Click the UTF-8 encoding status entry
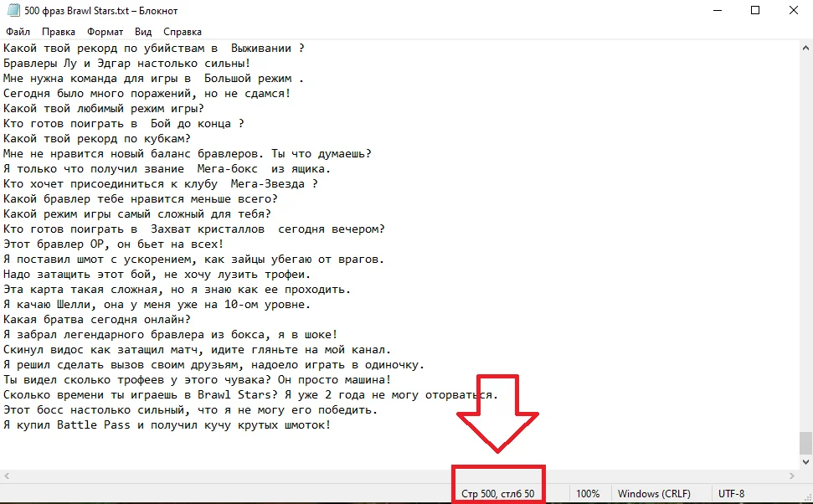The width and height of the screenshot is (813, 504). [732, 494]
